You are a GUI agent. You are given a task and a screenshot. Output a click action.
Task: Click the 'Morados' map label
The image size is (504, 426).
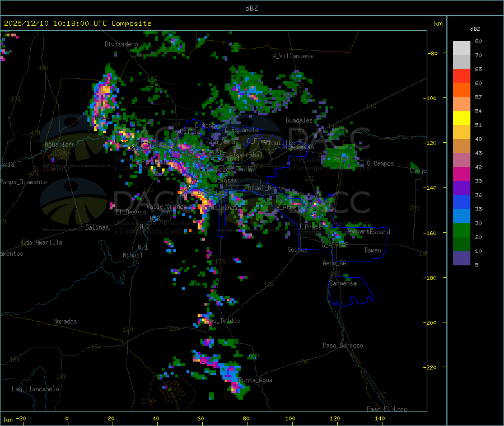(65, 321)
